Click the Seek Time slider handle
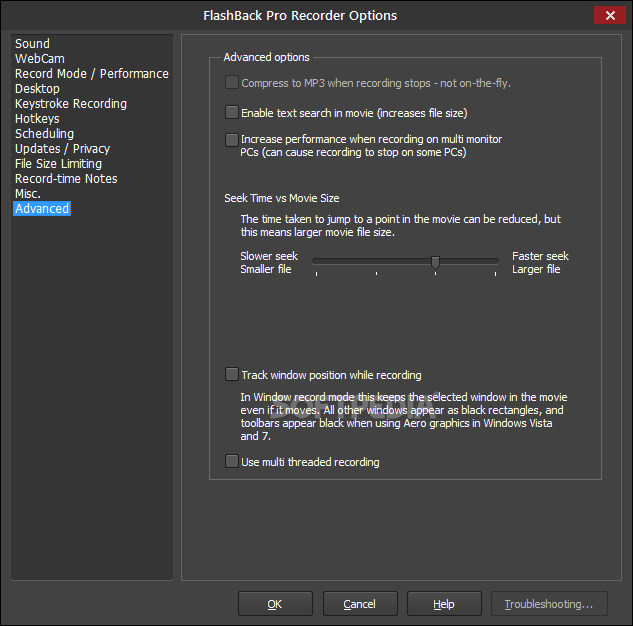The image size is (633, 626). pyautogui.click(x=435, y=262)
